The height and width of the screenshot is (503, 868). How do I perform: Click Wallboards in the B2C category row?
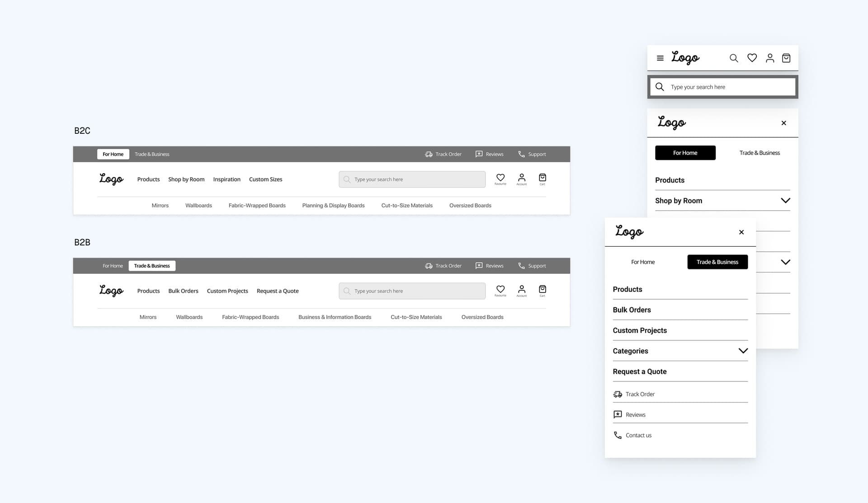point(198,206)
